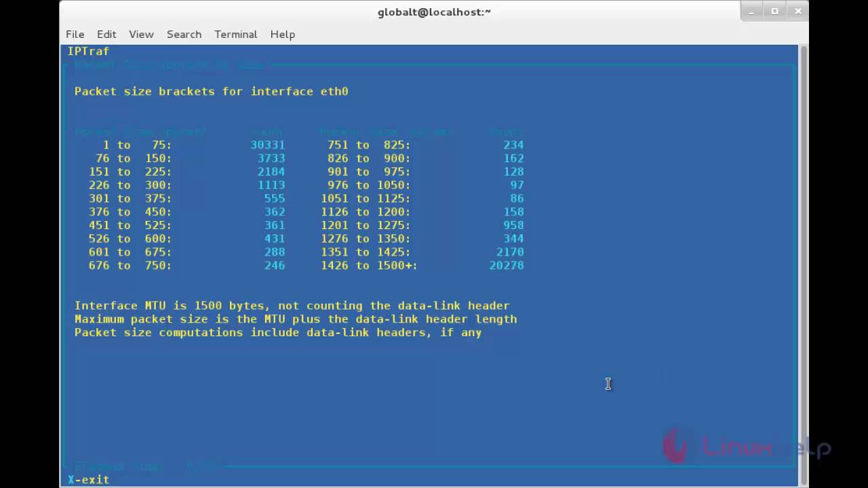This screenshot has height=488, width=868.
Task: Click the count 344 for 1276 to 1350
Action: [513, 239]
